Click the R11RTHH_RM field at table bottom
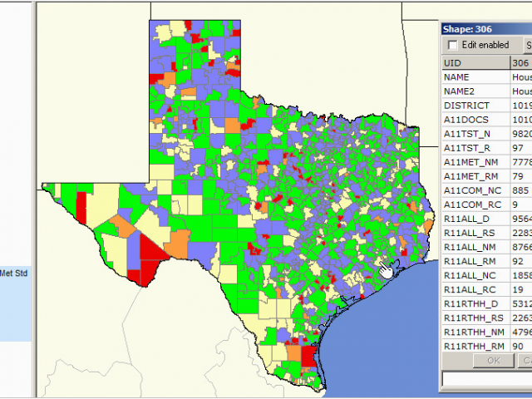 [x=475, y=346]
